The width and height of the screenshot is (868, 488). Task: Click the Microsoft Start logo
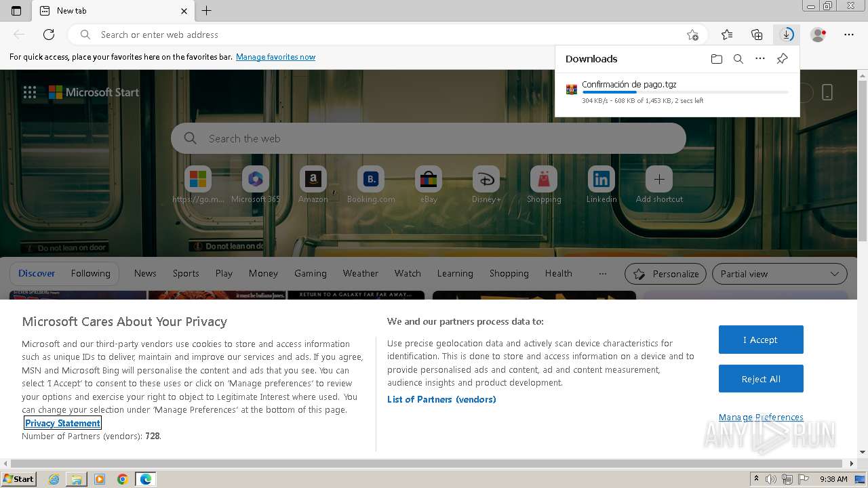(x=94, y=92)
